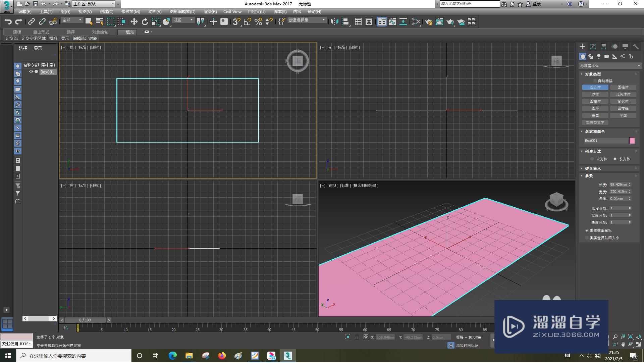
Task: Switch to the Hierarchy panel tab
Action: (x=604, y=47)
